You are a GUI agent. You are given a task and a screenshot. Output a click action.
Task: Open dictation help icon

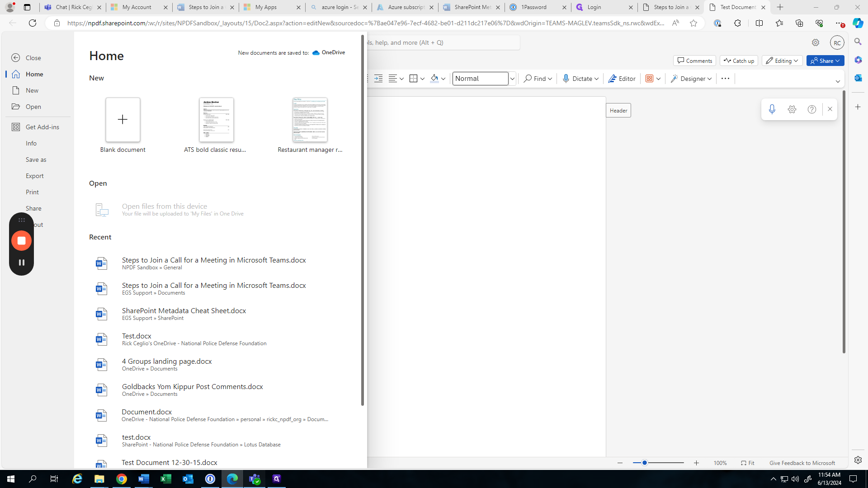(812, 109)
